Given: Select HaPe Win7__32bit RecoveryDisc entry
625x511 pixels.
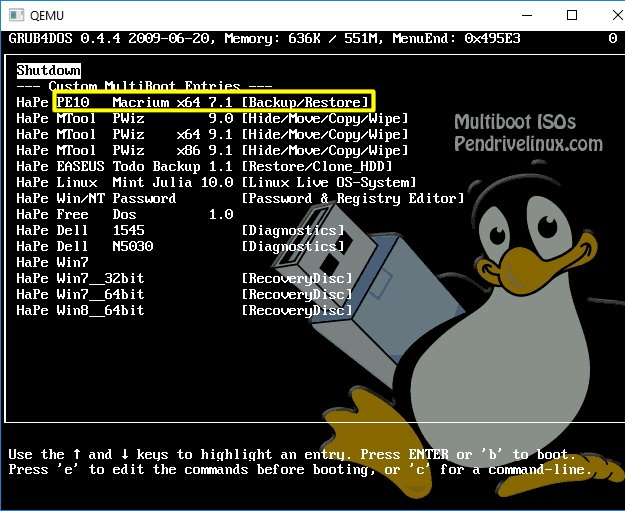Looking at the screenshot, I should point(184,278).
